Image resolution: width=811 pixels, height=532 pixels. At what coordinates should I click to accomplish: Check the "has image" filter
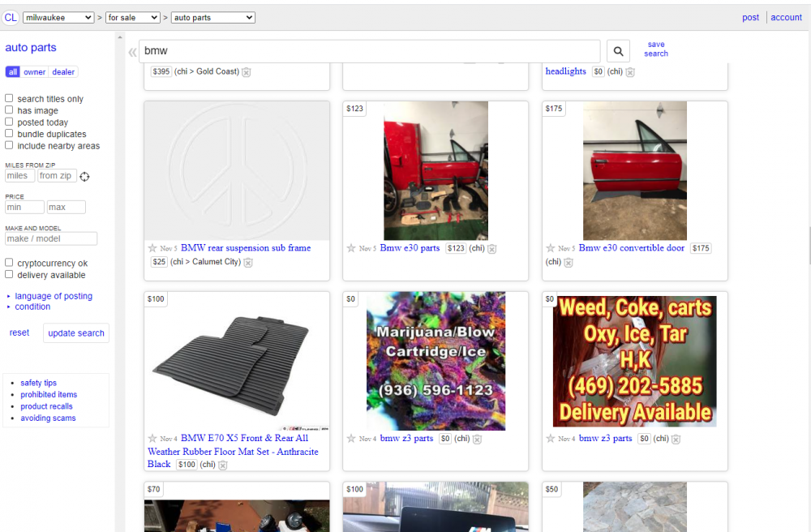[9, 110]
